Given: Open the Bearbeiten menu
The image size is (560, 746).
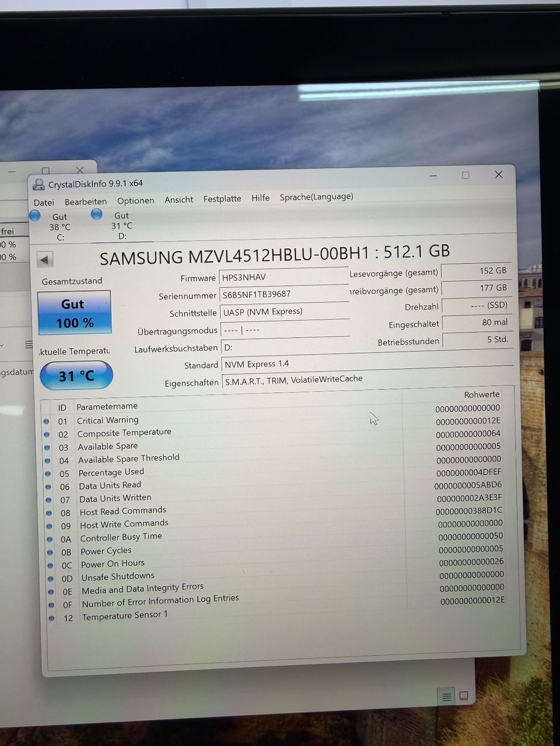Looking at the screenshot, I should point(86,202).
